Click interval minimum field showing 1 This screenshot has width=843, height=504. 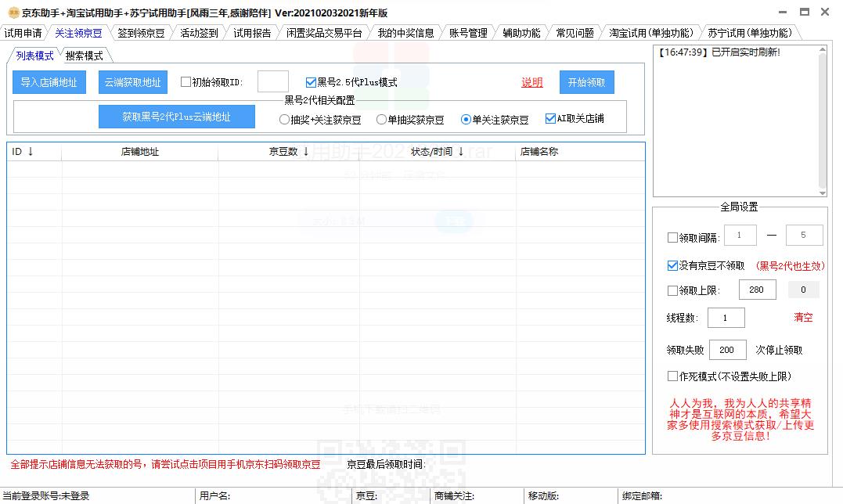tap(740, 235)
